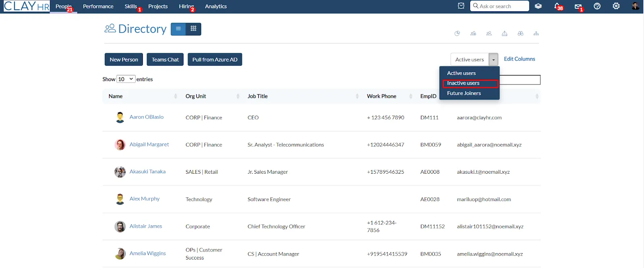Open the pie chart analytics icon
The image size is (644, 268).
[x=457, y=33]
